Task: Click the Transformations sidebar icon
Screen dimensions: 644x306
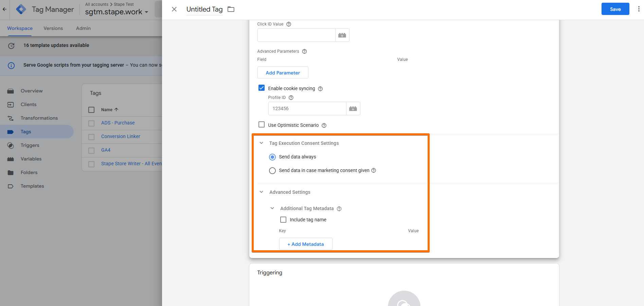Action: [x=11, y=118]
